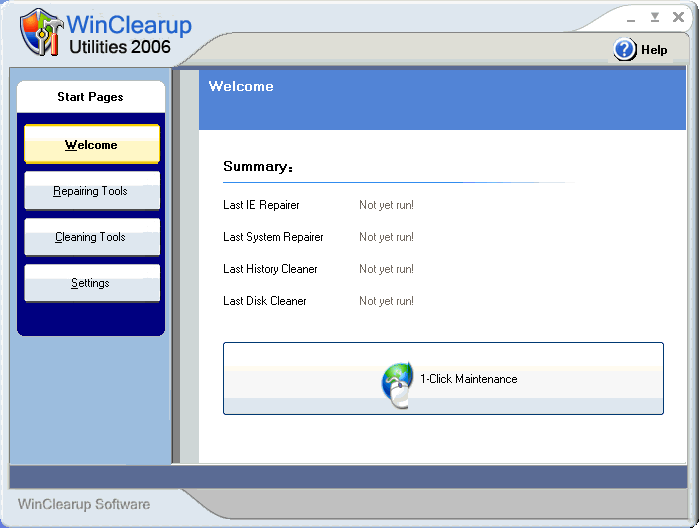Click Not yet run status for Disk Cleaner
Viewport: 699px width, 528px height.
point(387,301)
